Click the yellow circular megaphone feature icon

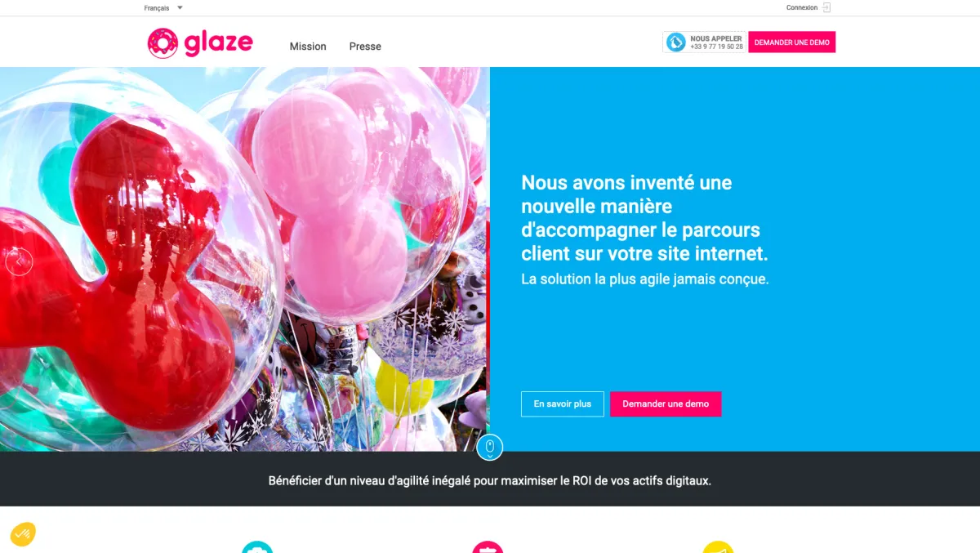pyautogui.click(x=719, y=547)
